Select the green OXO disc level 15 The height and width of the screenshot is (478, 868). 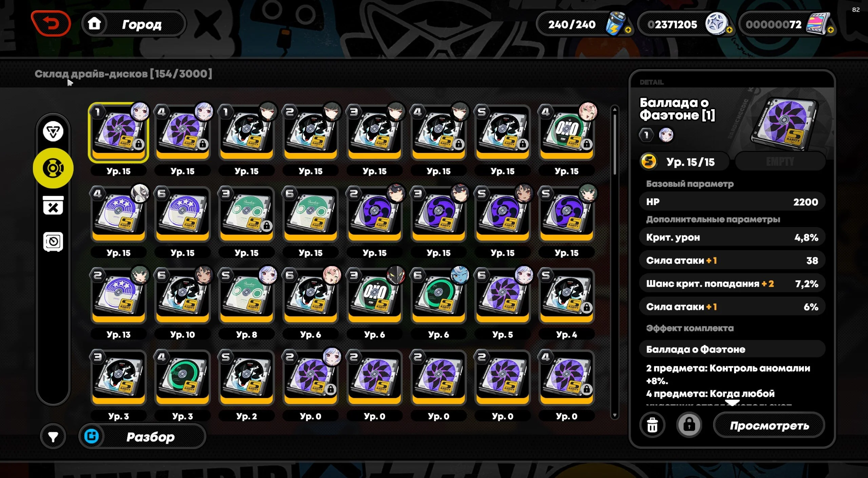tap(566, 133)
